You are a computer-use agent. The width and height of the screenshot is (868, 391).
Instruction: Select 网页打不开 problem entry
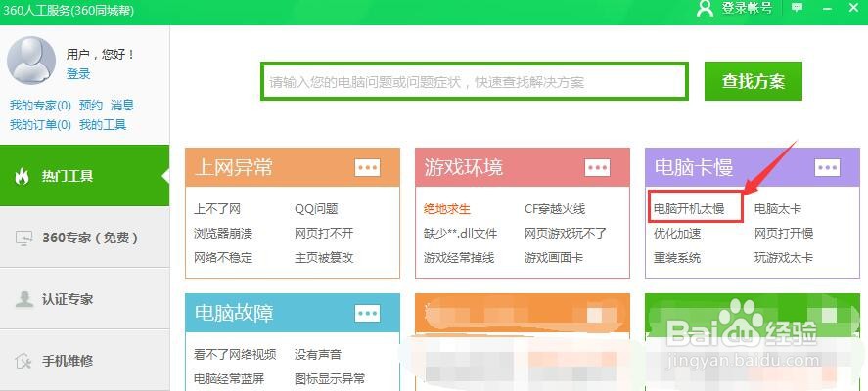324,234
